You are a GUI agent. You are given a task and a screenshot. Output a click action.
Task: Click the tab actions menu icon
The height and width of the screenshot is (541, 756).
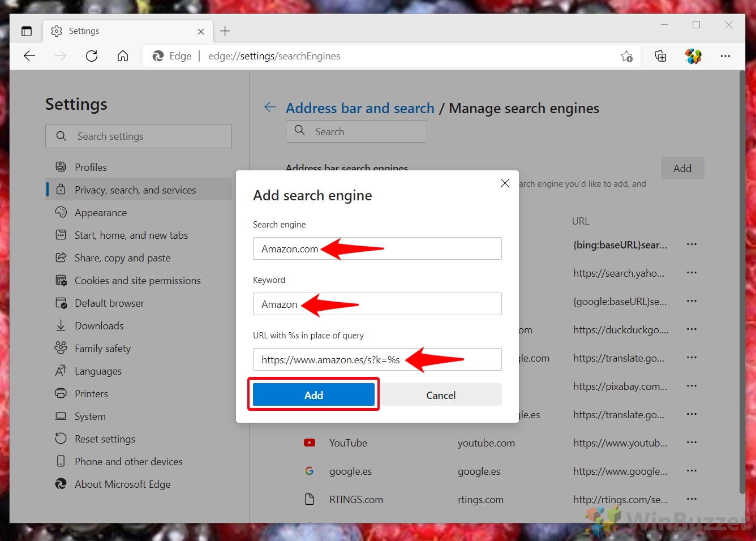[x=27, y=31]
